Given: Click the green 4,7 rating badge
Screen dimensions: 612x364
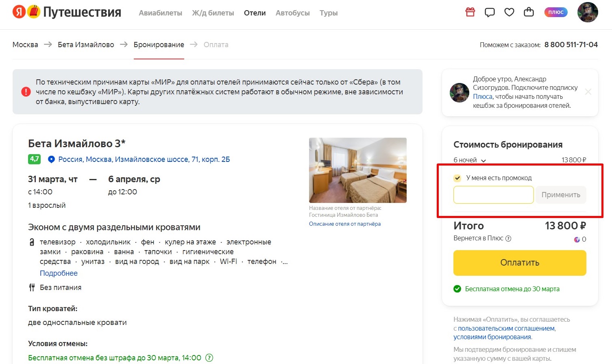Looking at the screenshot, I should pyautogui.click(x=34, y=159).
